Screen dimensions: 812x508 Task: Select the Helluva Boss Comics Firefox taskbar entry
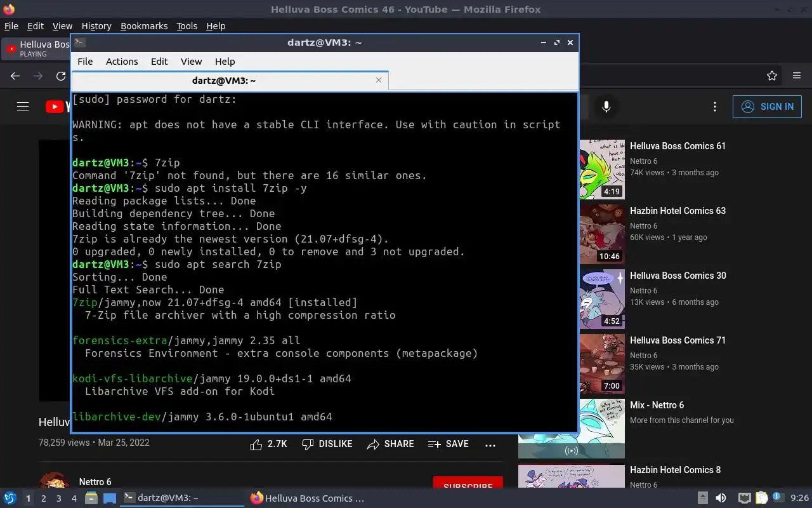(308, 498)
